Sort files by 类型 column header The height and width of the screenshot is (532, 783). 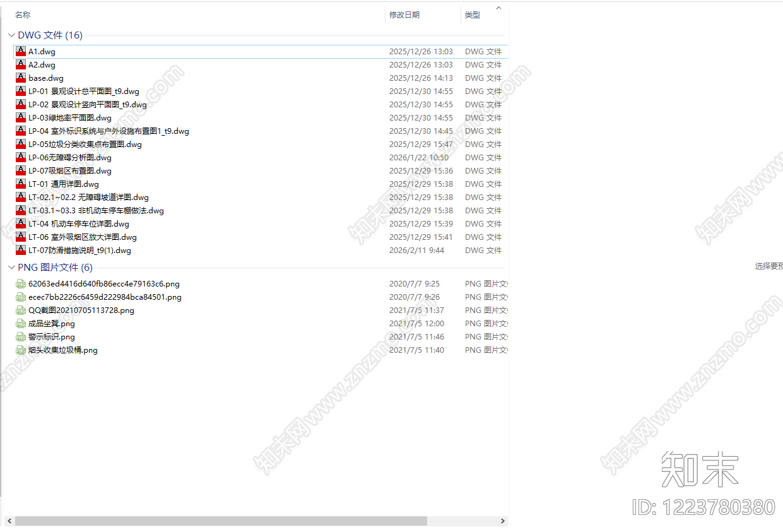coord(473,15)
